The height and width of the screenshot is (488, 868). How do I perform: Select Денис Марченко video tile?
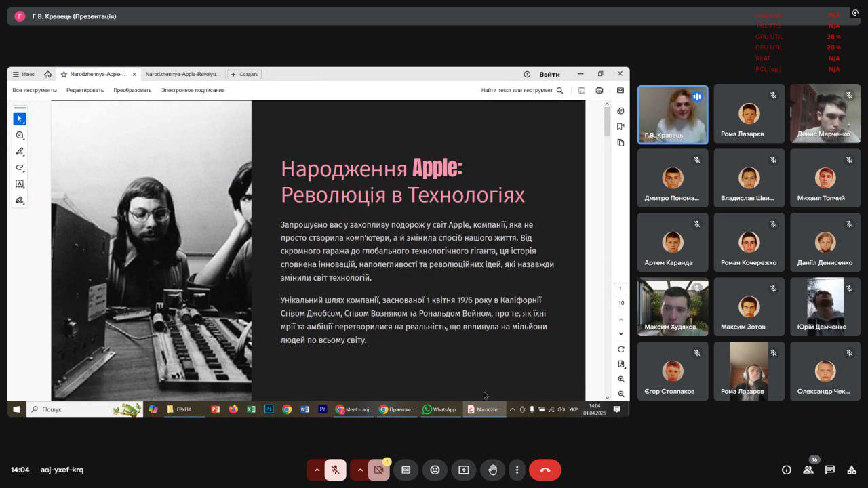click(x=825, y=114)
